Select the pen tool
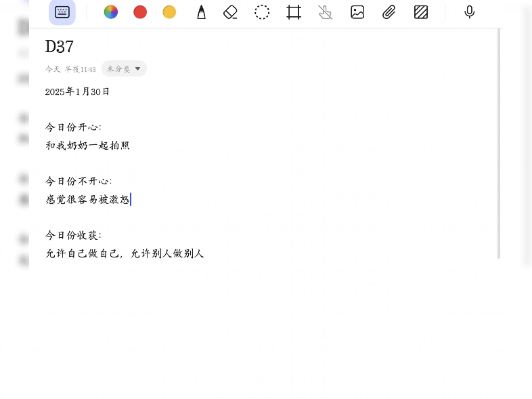 pos(201,12)
